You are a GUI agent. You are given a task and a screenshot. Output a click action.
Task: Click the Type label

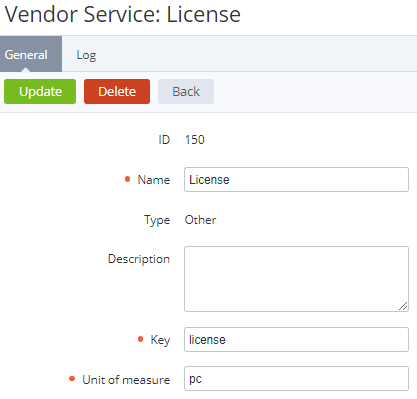(x=157, y=220)
